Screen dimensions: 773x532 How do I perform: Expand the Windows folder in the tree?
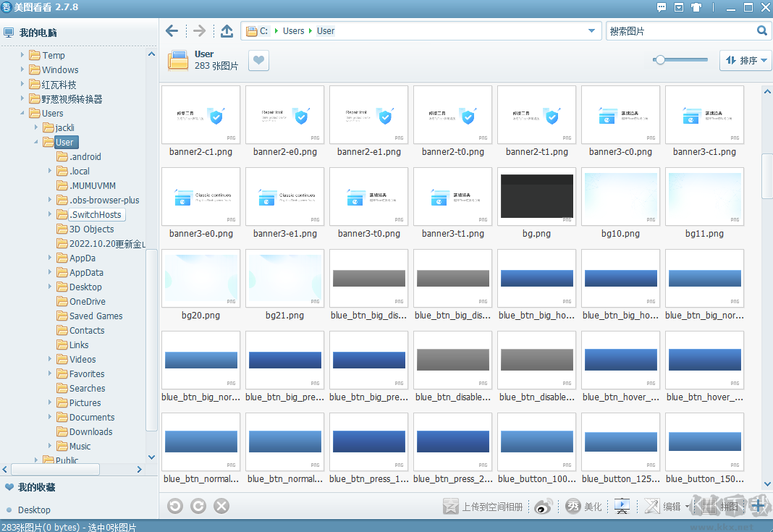[23, 70]
